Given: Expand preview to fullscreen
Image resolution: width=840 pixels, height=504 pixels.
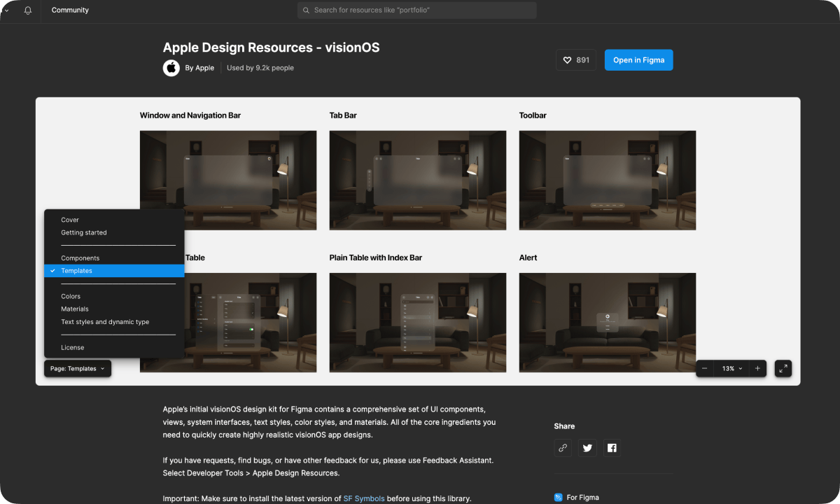Looking at the screenshot, I should click(783, 368).
